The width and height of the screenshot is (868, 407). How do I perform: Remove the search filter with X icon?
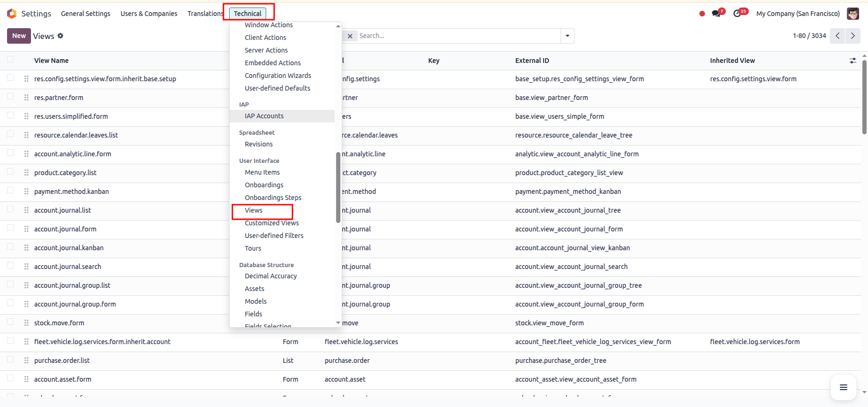coord(350,36)
